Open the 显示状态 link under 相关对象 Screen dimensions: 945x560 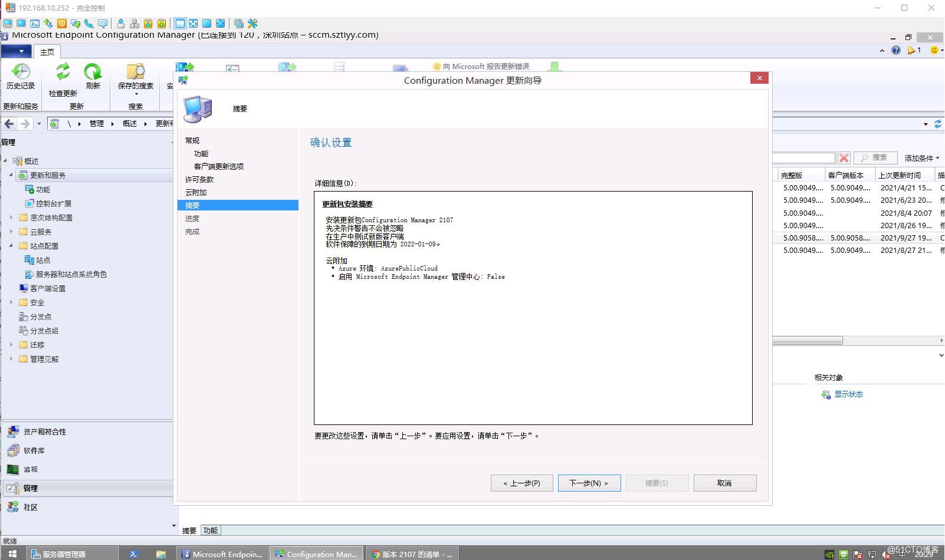pos(848,394)
